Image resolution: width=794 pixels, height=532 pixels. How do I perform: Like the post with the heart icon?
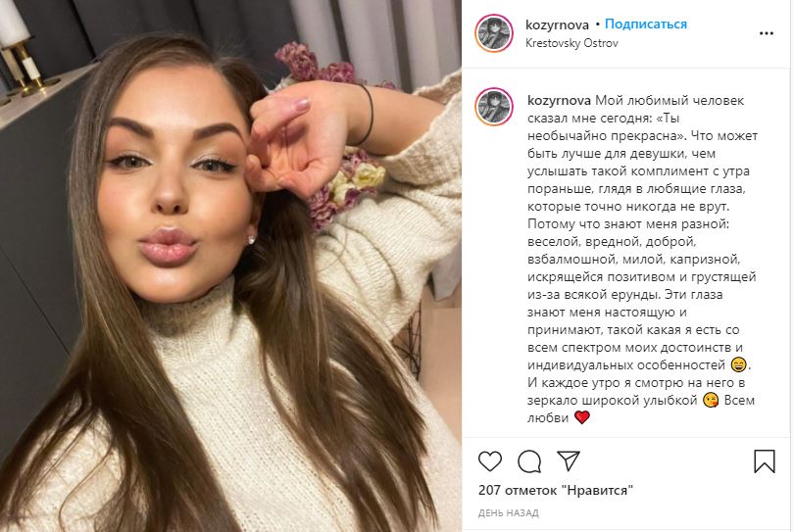(x=490, y=461)
